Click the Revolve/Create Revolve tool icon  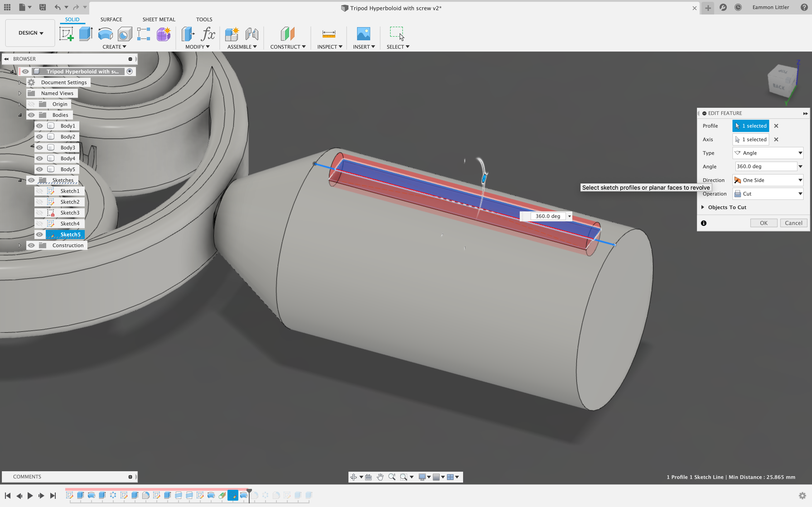tap(105, 33)
